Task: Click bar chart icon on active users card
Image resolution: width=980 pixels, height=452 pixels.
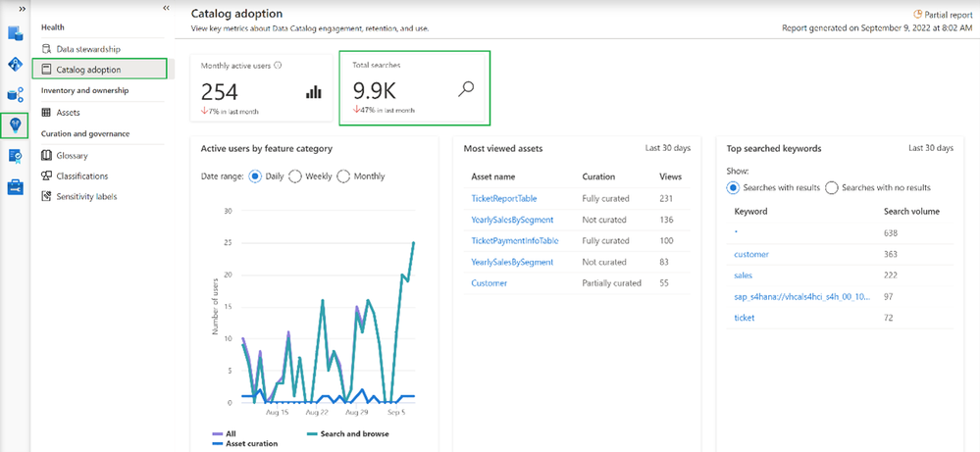Action: [x=313, y=92]
